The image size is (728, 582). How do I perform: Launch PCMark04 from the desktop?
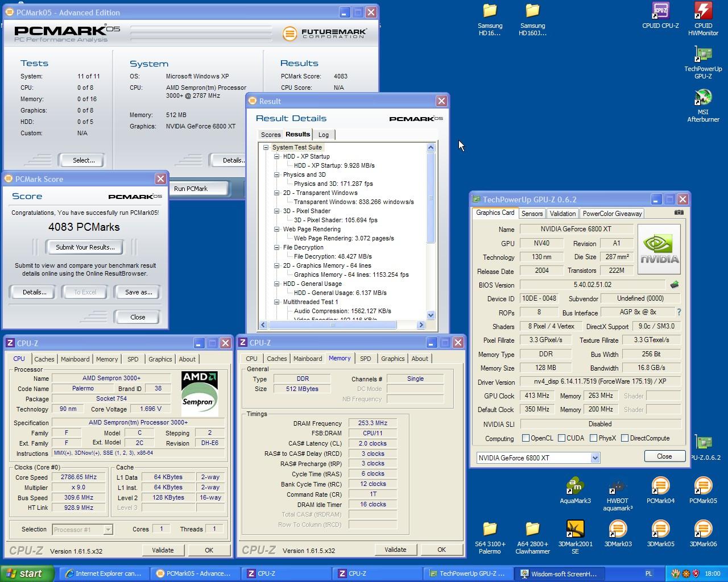click(660, 490)
